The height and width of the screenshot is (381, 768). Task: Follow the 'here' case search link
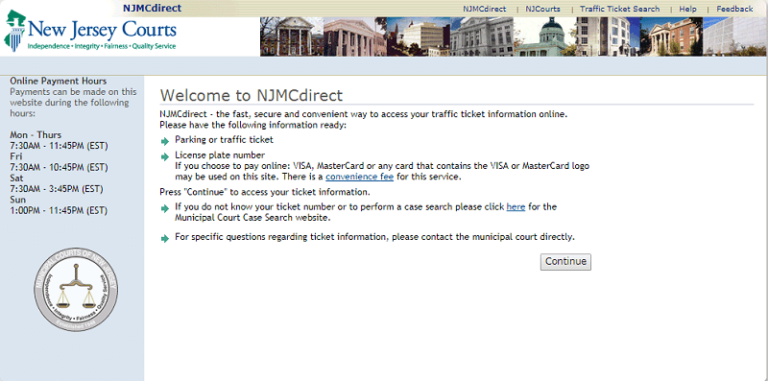coord(516,207)
